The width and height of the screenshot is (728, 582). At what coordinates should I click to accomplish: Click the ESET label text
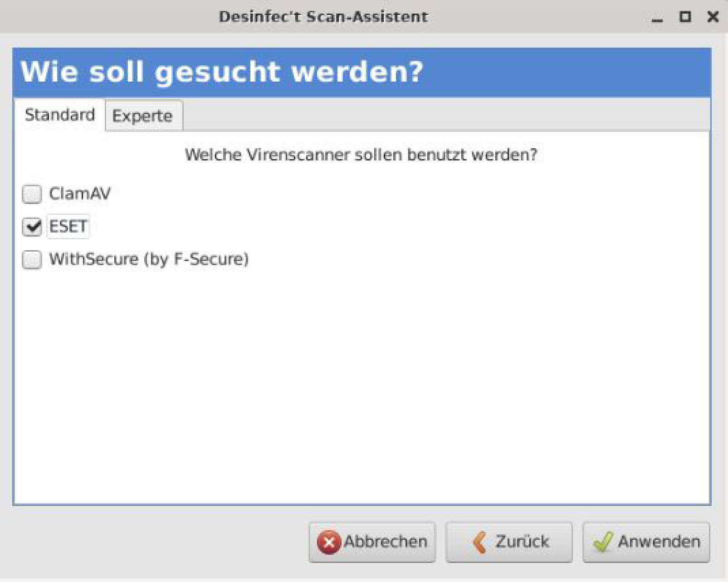(68, 227)
